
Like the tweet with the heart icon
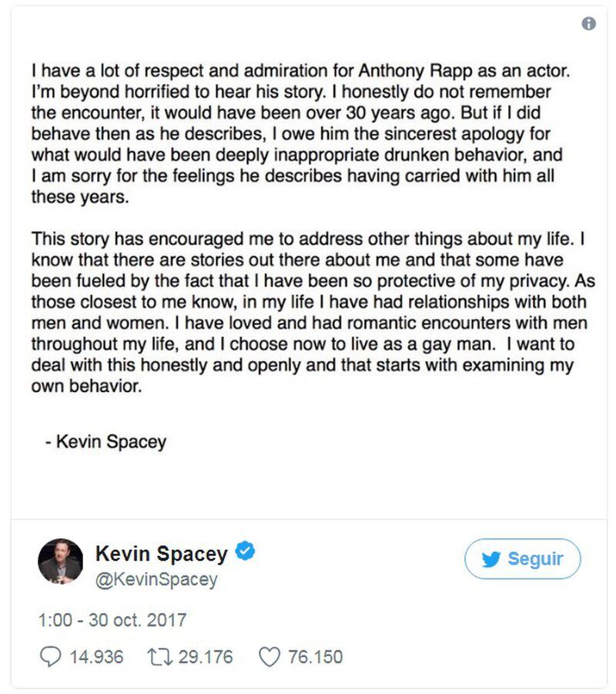269,657
